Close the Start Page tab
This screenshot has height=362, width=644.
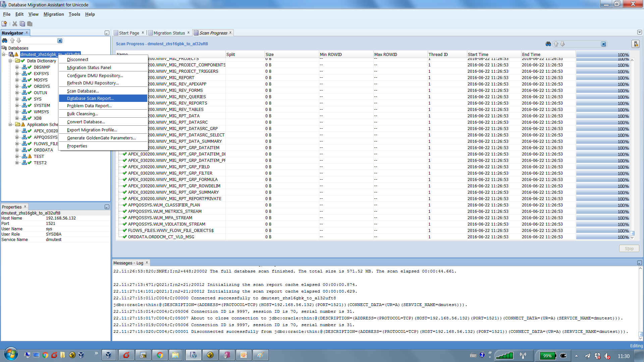tap(143, 33)
